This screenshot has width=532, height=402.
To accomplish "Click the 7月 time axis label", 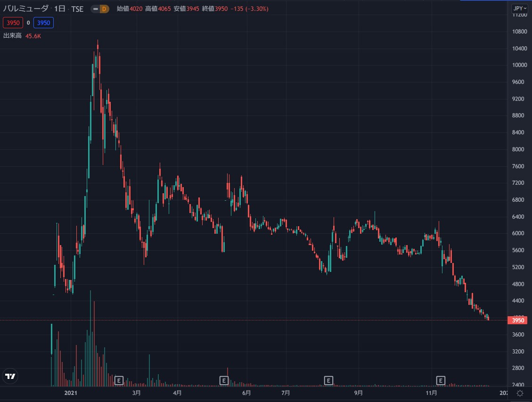I will coord(286,393).
